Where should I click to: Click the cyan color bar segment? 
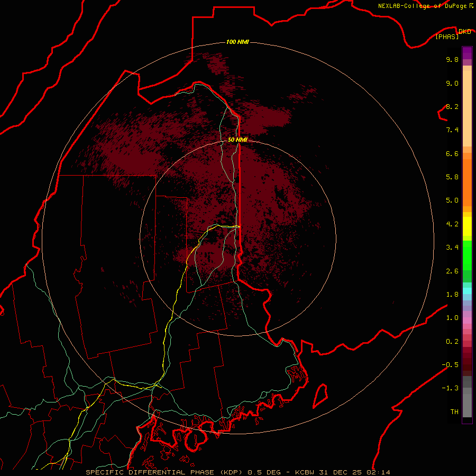coord(467,291)
